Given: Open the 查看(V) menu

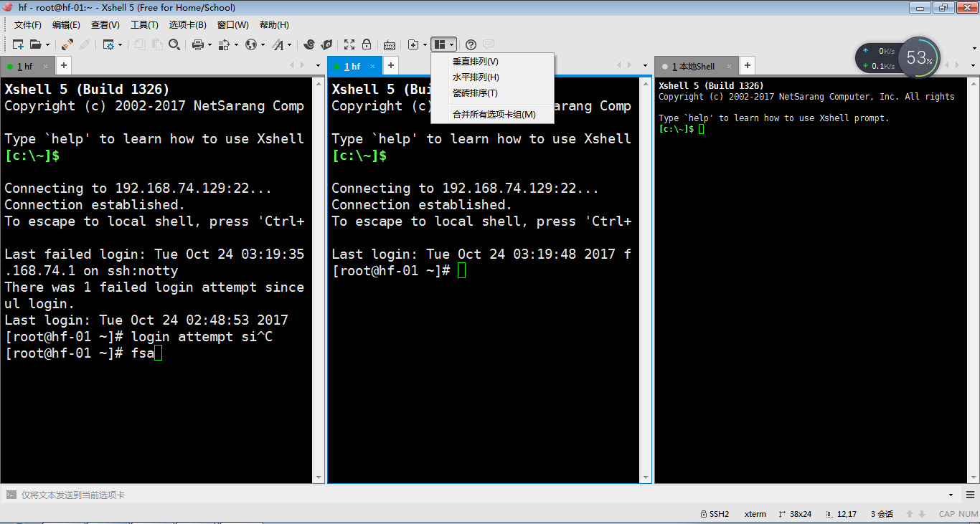Looking at the screenshot, I should click(105, 25).
